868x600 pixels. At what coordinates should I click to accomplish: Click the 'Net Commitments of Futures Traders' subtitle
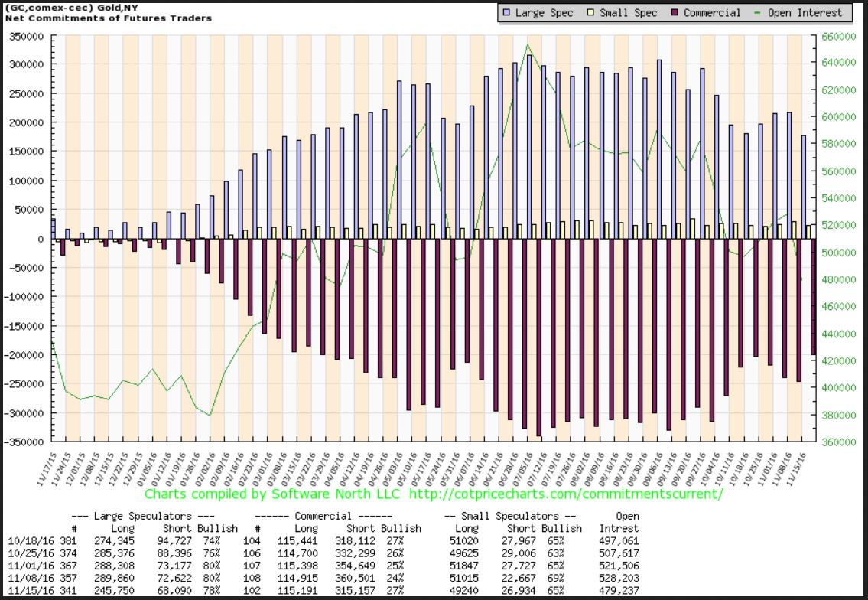108,18
